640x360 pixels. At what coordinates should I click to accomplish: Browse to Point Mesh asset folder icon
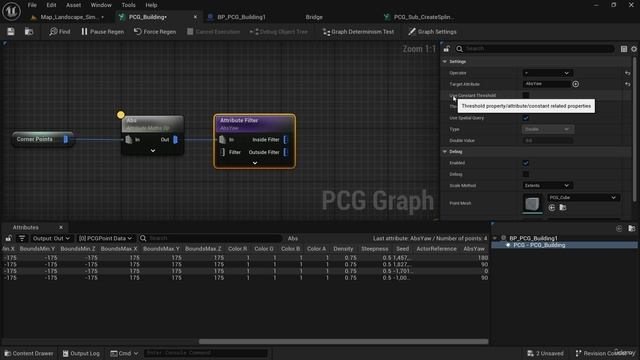click(562, 208)
